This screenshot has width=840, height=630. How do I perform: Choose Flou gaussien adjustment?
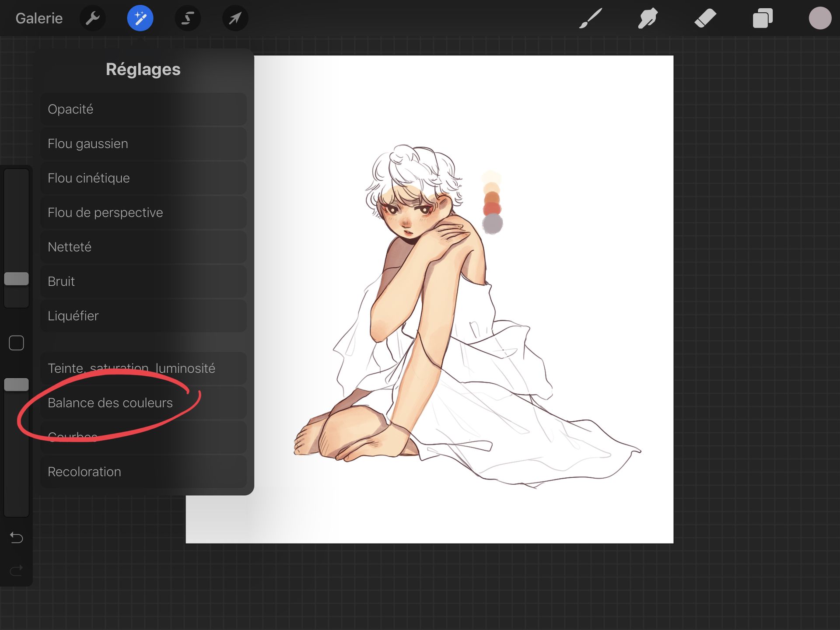point(143,143)
